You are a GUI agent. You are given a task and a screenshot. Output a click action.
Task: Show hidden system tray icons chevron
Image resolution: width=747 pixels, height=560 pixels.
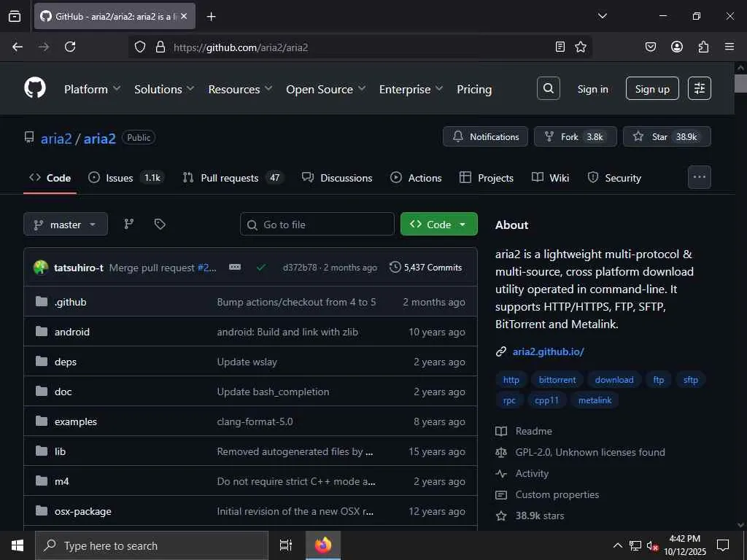(x=617, y=545)
